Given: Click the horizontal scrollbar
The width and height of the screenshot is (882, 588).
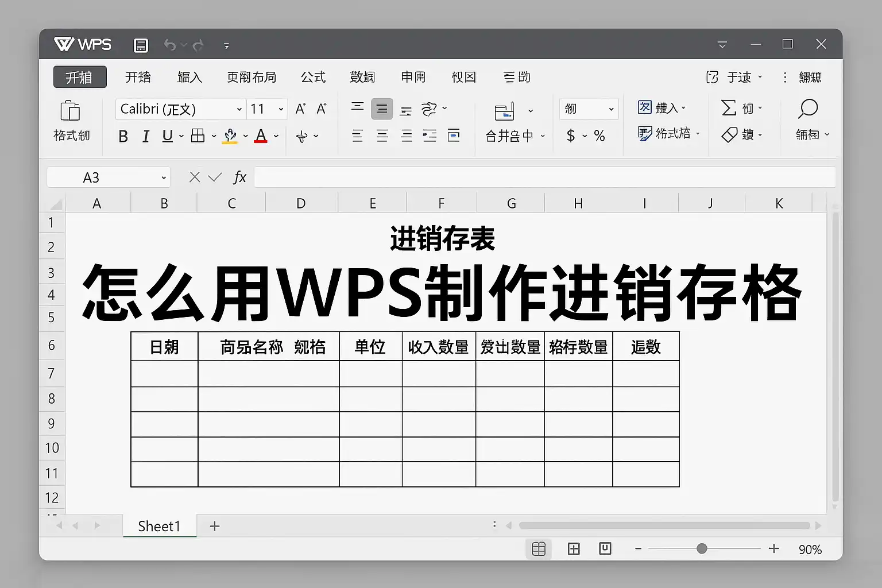Looking at the screenshot, I should (x=664, y=525).
